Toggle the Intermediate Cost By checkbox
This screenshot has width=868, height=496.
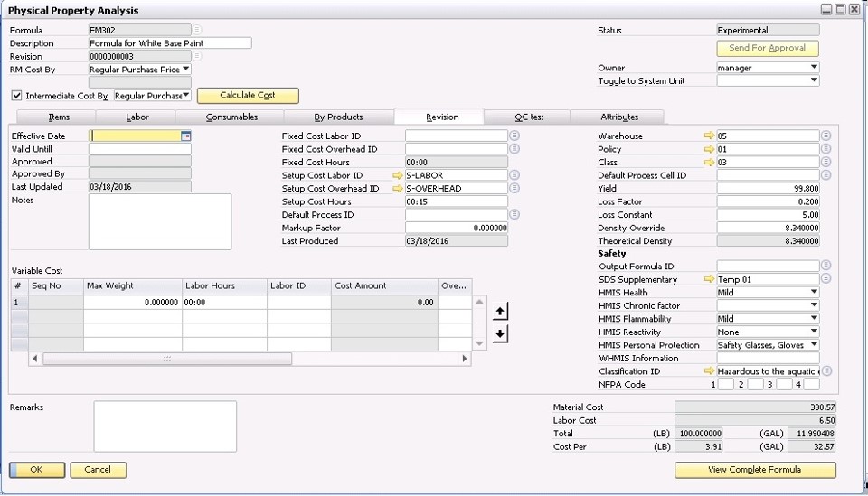click(x=16, y=96)
